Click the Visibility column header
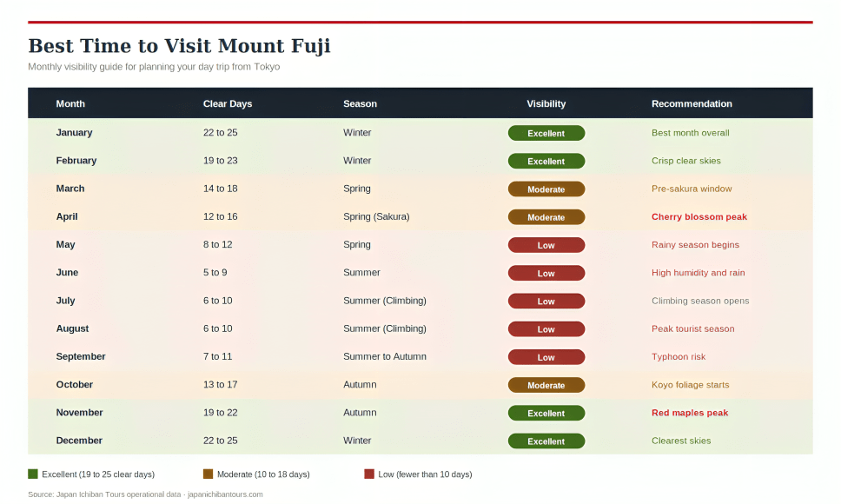This screenshot has width=841, height=504. tap(546, 103)
